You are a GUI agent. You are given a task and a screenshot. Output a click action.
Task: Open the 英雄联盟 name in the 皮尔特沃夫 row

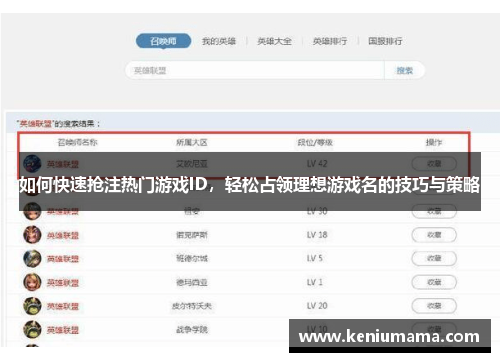pos(63,306)
